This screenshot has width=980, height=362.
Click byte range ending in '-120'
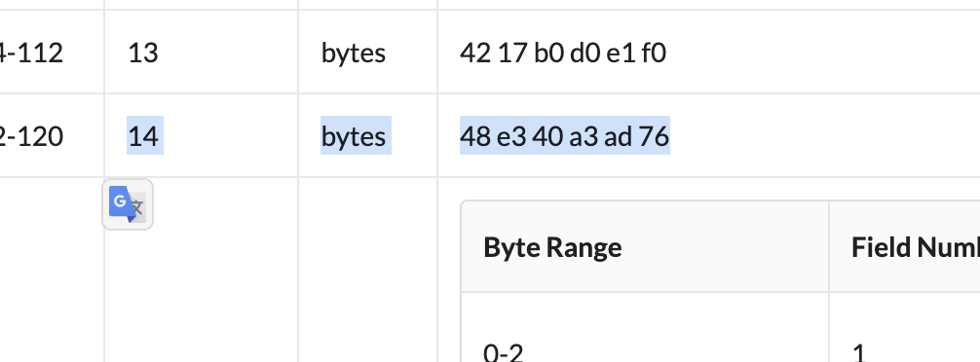tap(31, 136)
